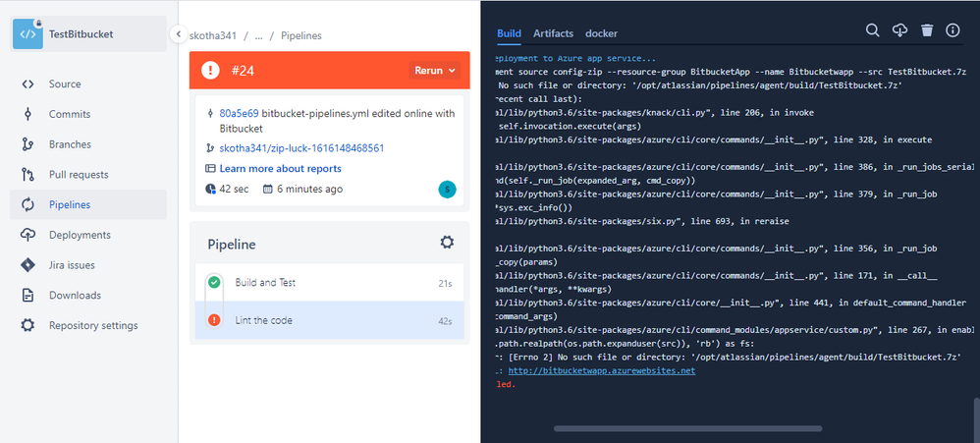The height and width of the screenshot is (443, 980).
Task: Click the skotha341 breadcrumb link
Action: pyautogui.click(x=213, y=35)
